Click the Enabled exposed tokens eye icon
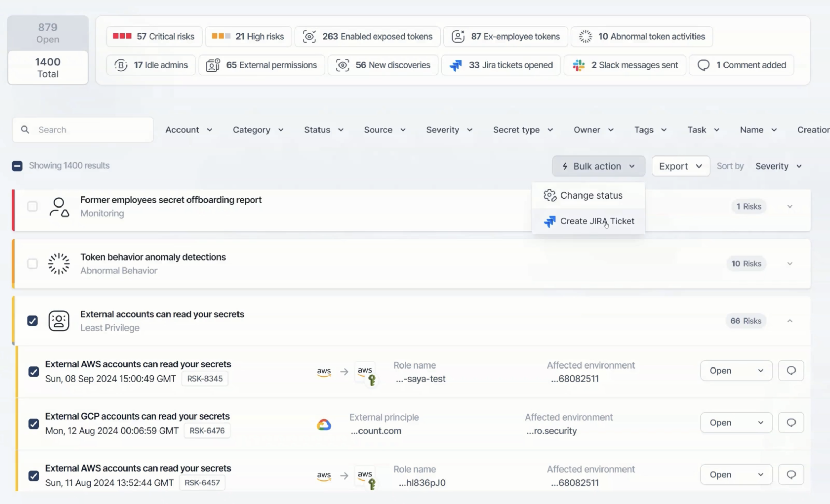Image resolution: width=830 pixels, height=504 pixels. [x=309, y=37]
